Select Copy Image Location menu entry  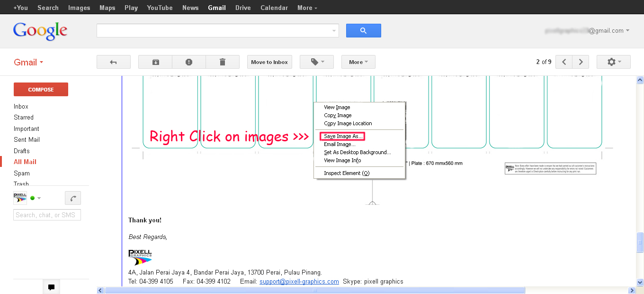coord(348,123)
